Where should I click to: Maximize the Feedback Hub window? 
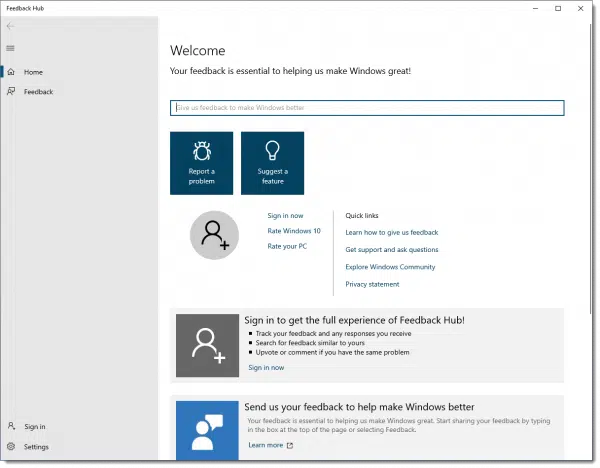(558, 8)
